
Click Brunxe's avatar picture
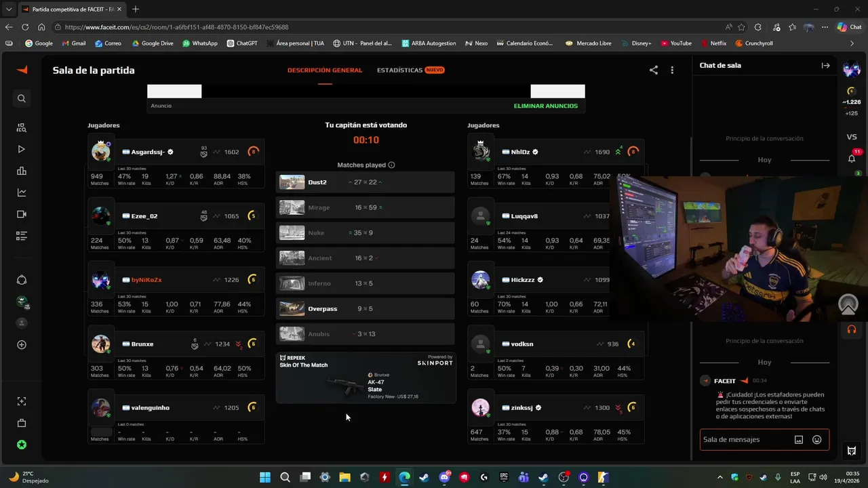click(101, 344)
